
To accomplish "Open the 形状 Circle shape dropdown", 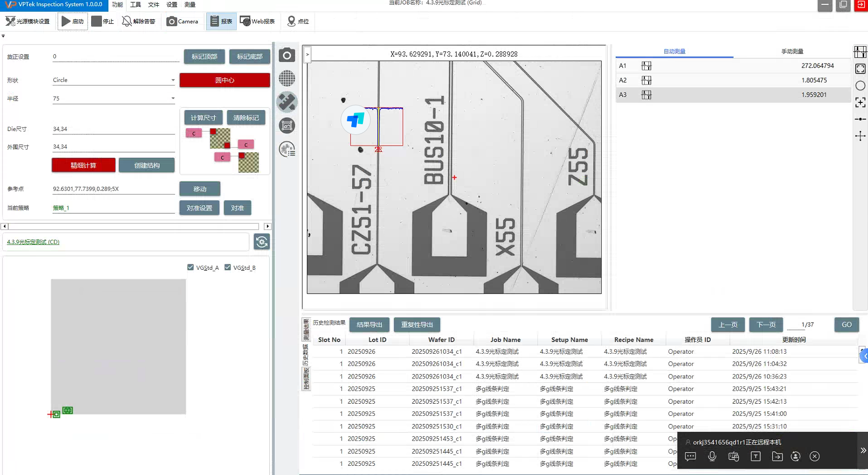I will pyautogui.click(x=172, y=80).
